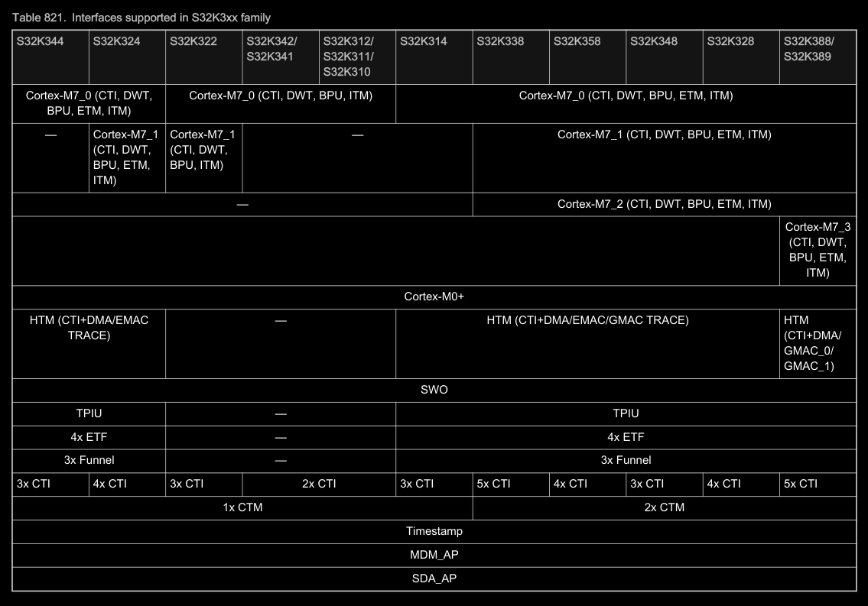The width and height of the screenshot is (868, 606).
Task: Click the S32K322 header cell
Action: [193, 42]
